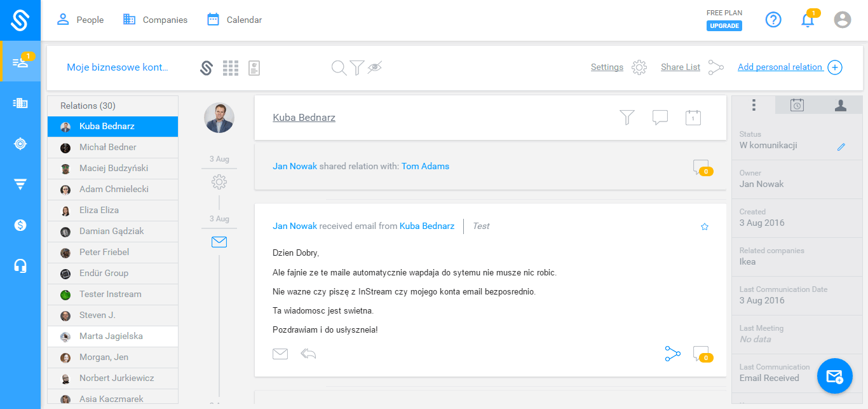Switch to the grid table view icon
Image resolution: width=868 pixels, height=409 pixels.
pos(231,68)
